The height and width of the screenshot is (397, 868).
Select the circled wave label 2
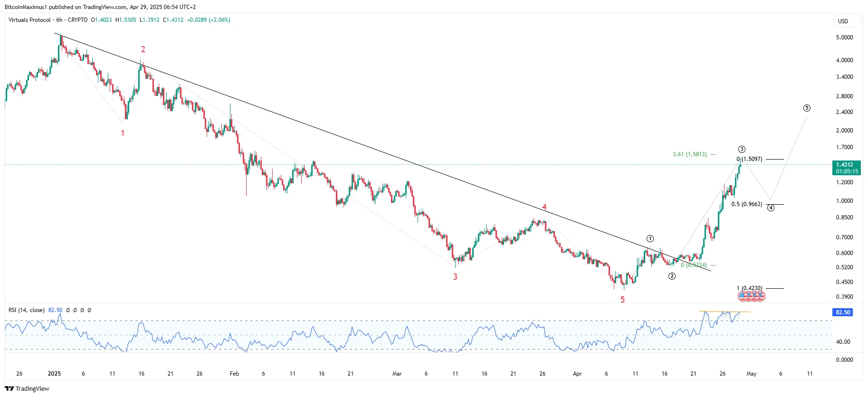click(672, 276)
